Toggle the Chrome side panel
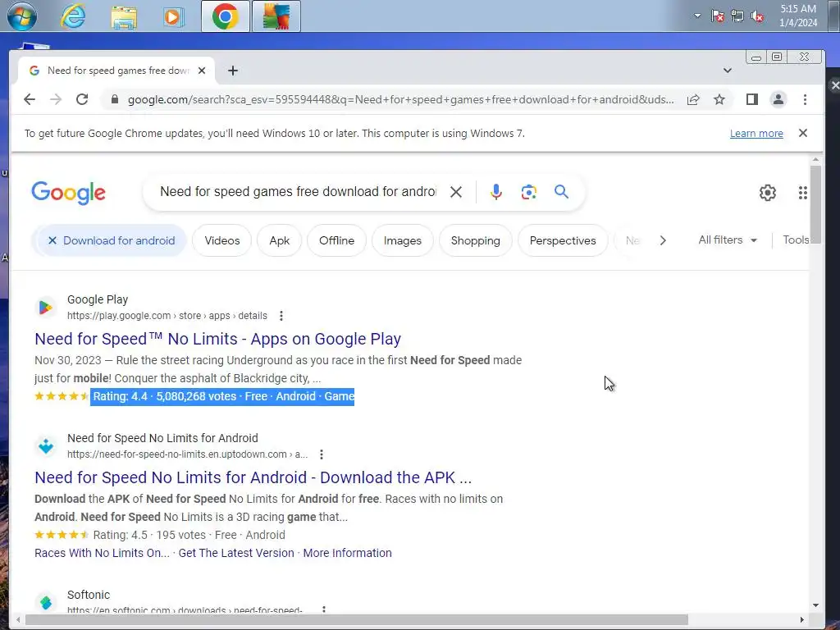840x630 pixels. pos(752,99)
